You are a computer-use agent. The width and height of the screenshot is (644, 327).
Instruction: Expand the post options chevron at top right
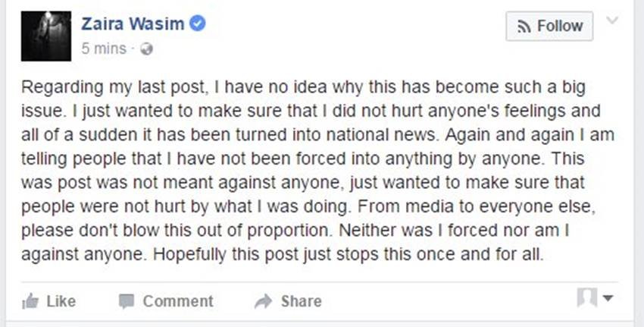[612, 20]
